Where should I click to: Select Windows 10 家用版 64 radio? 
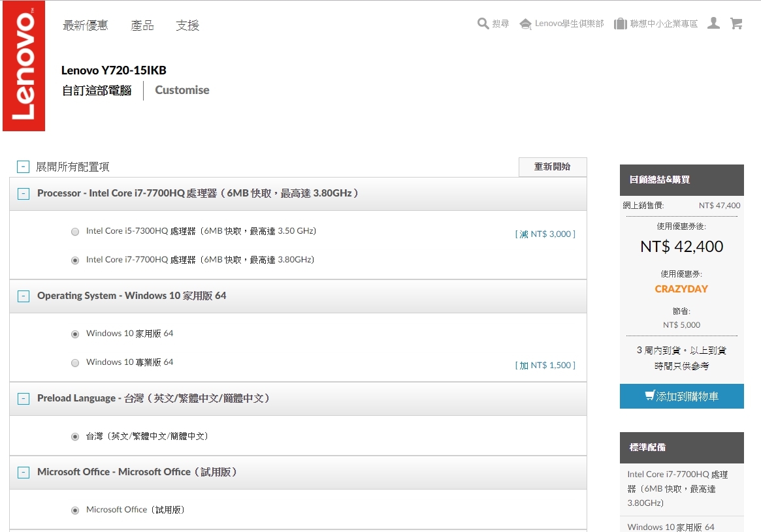(75, 334)
